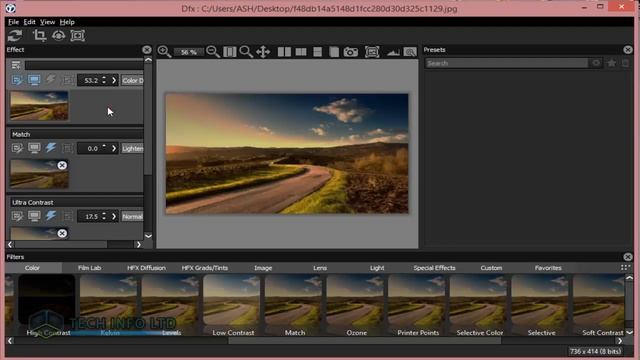Toggle the monitor visibility on the Match layer

click(x=34, y=148)
